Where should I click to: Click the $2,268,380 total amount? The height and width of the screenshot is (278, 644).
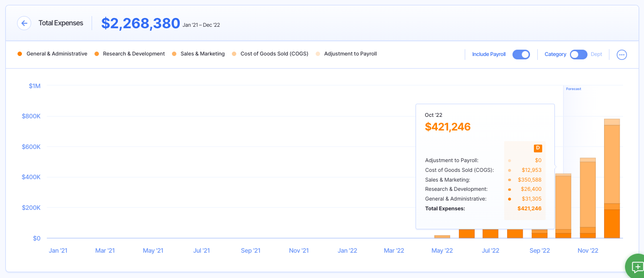tap(140, 23)
